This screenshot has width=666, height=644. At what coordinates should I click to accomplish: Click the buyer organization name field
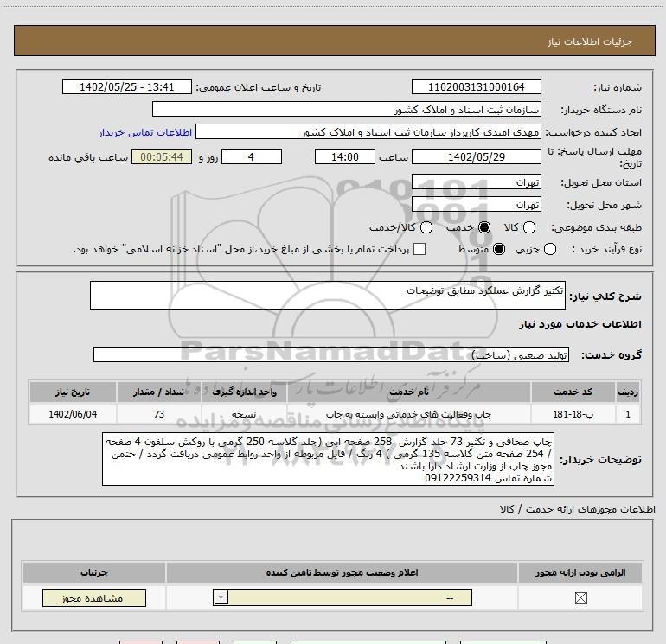click(347, 110)
